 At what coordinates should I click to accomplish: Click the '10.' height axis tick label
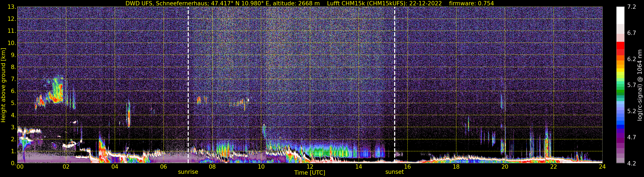12,43
